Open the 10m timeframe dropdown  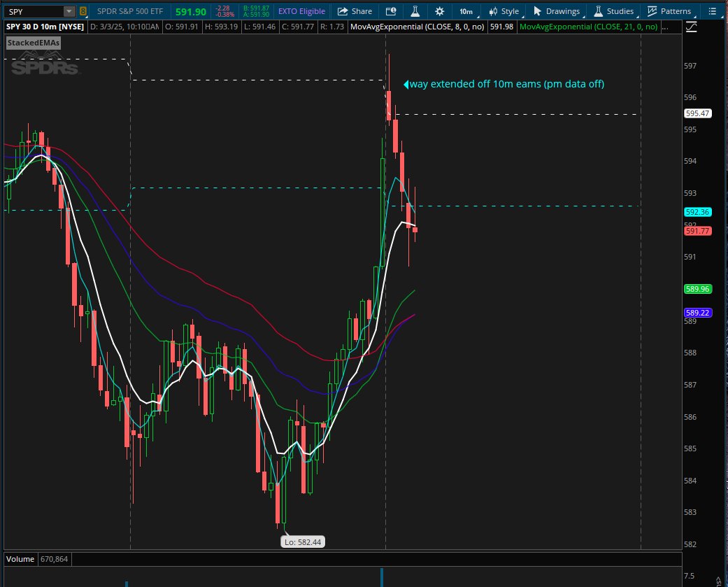(468, 10)
